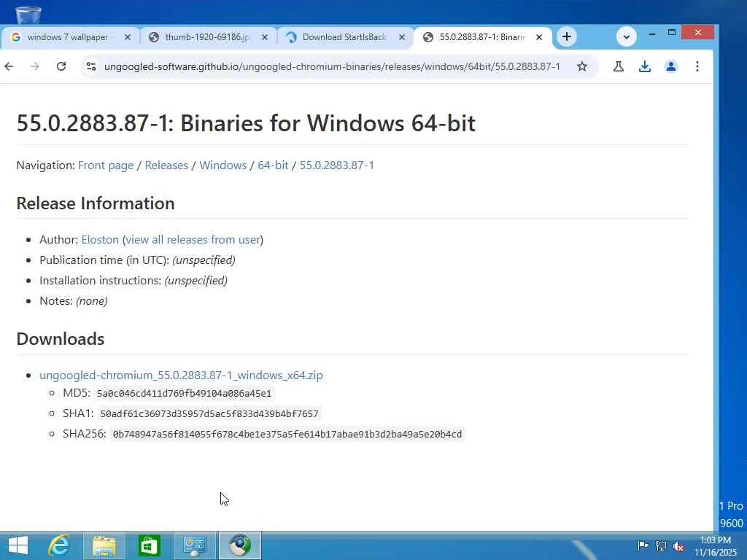747x560 pixels.
Task: Open Control Panel taskbar icon
Action: pyautogui.click(x=194, y=545)
